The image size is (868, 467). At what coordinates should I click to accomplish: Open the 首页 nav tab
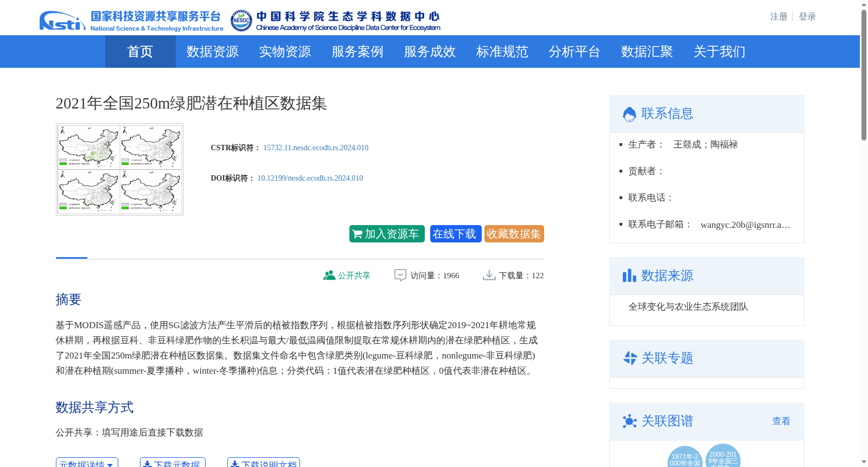140,52
